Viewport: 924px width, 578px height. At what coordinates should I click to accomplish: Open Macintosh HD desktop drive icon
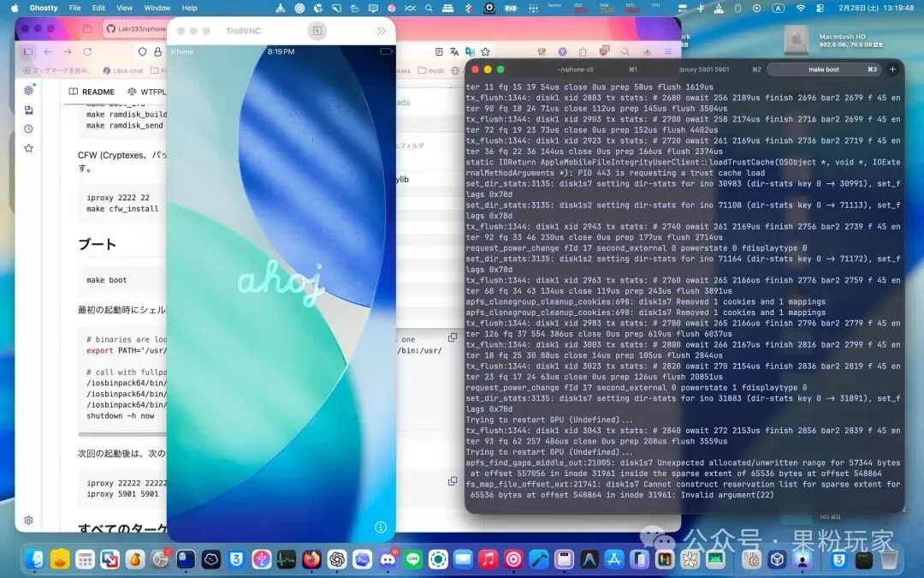(x=797, y=39)
